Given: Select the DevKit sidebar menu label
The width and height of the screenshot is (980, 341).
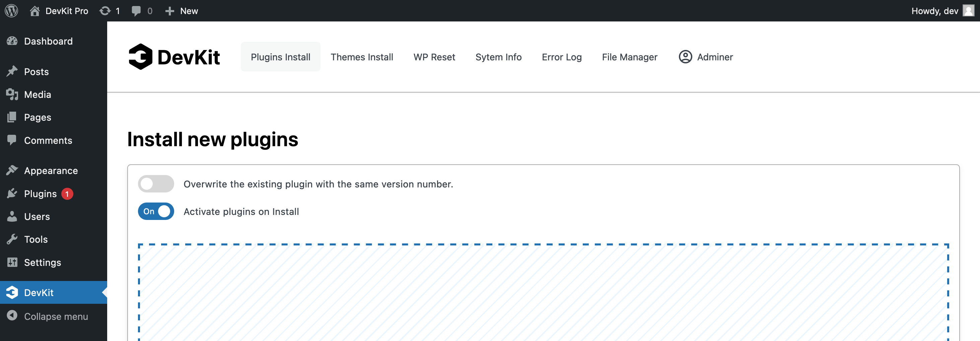Looking at the screenshot, I should (x=39, y=292).
